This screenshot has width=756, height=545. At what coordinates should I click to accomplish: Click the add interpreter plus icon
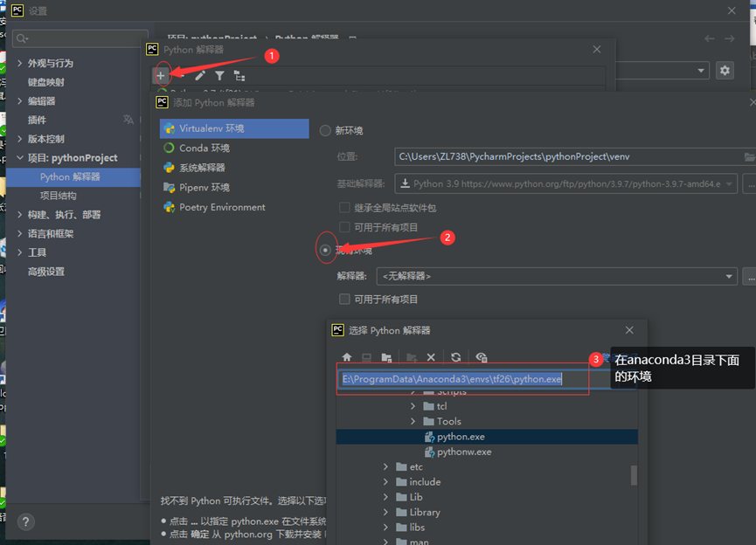pos(161,75)
